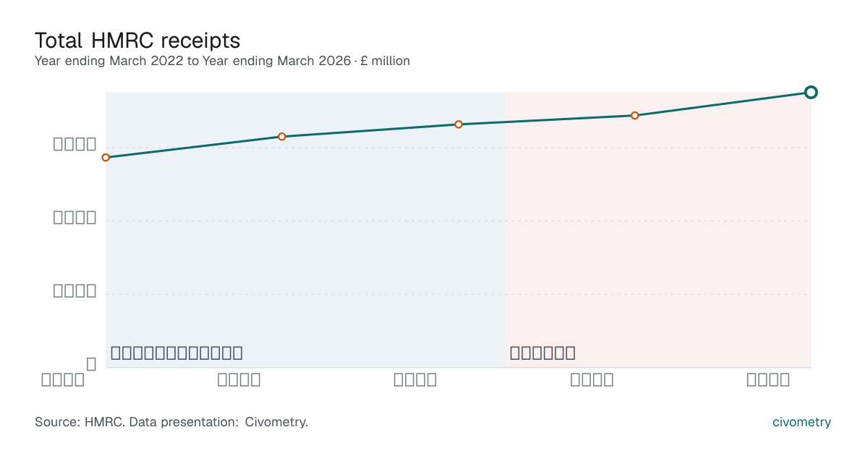Viewport: 868px width, 456px height.
Task: Select the second orange data point marker
Action: point(282,136)
